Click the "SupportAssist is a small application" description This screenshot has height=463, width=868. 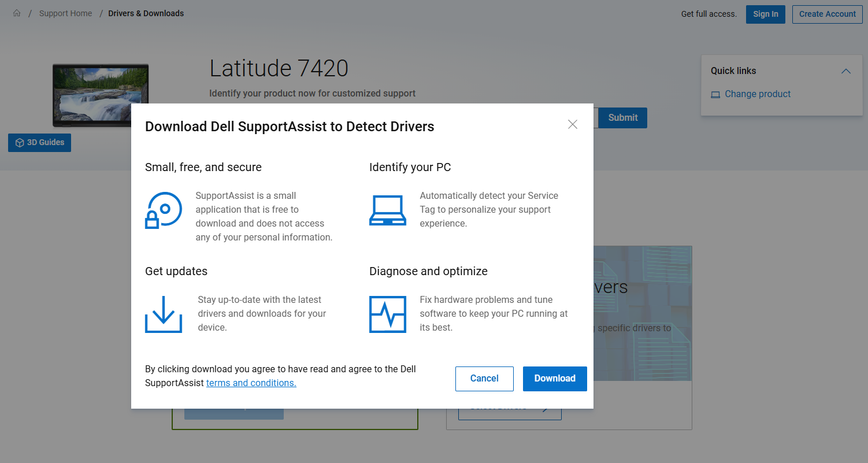pos(264,216)
